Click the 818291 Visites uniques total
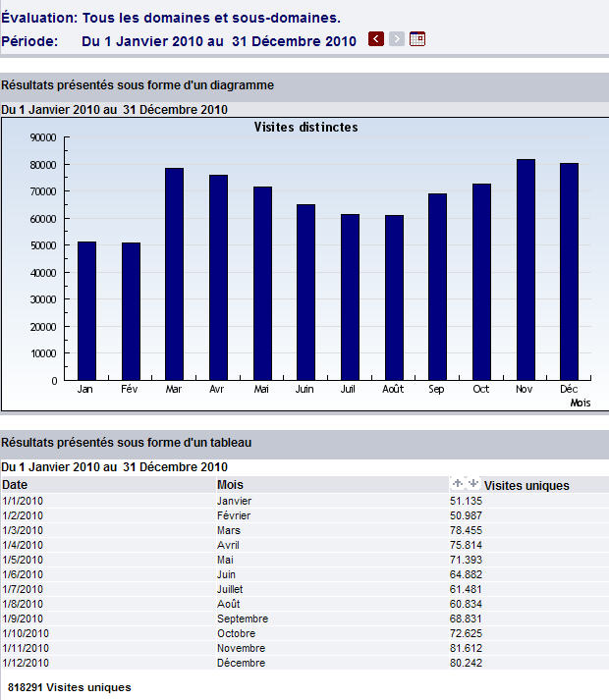Viewport: 609px width, 700px height. pos(69,687)
